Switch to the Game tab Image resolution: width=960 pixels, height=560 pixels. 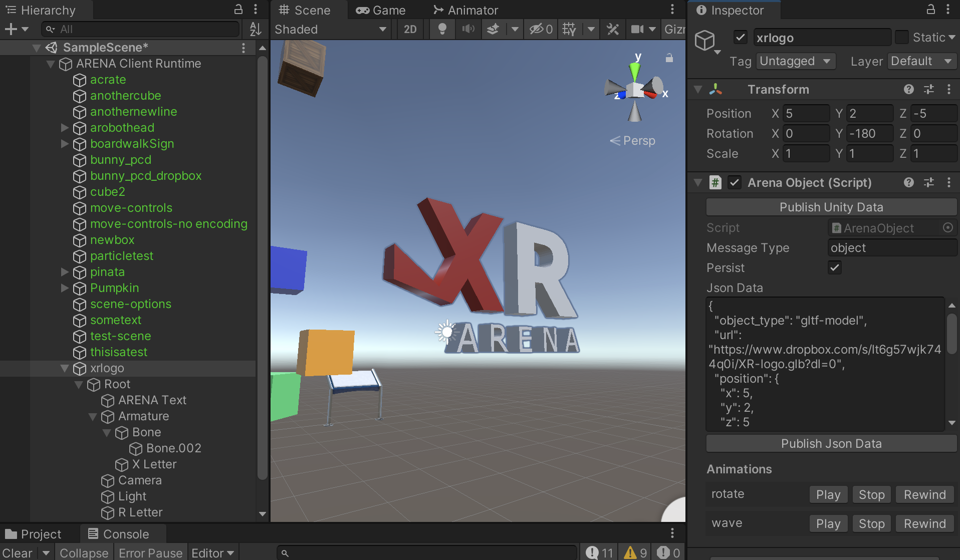pos(381,10)
